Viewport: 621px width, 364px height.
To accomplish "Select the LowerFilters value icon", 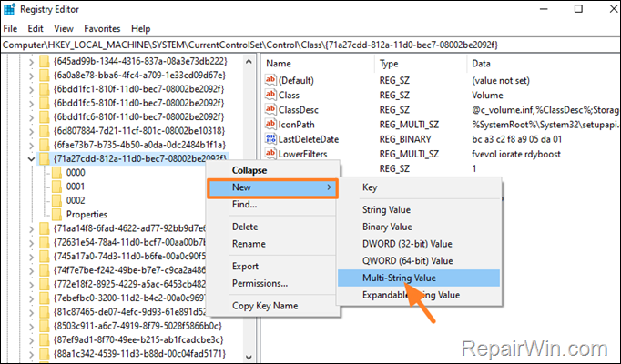I will [270, 154].
